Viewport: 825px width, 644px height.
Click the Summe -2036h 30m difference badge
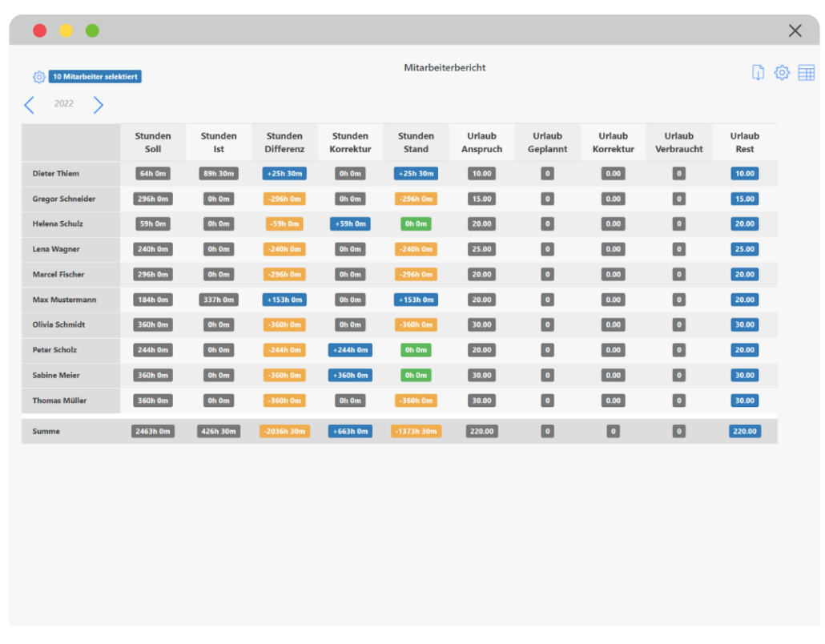(284, 431)
